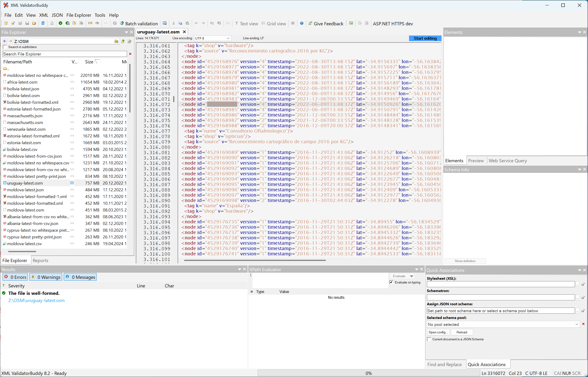Click the Stylesheet (XSL) input field
Viewport: 588px width, 377px height.
click(501, 284)
